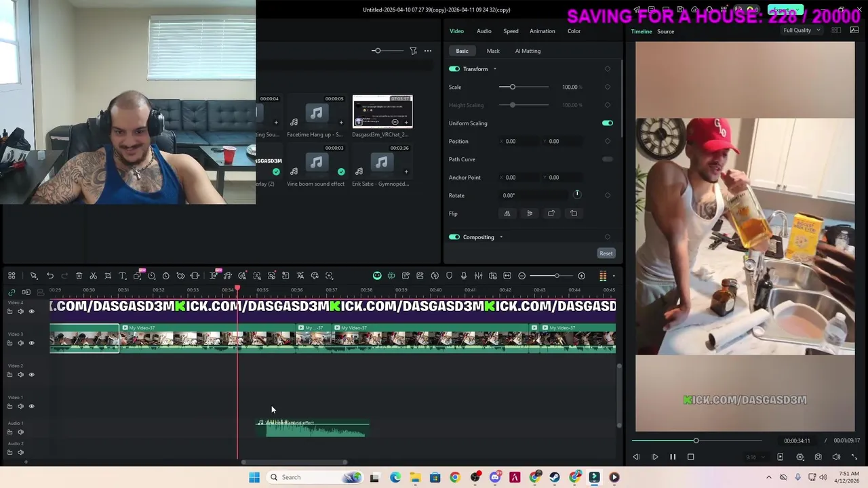Open File Explorer from taskbar

click(x=415, y=477)
